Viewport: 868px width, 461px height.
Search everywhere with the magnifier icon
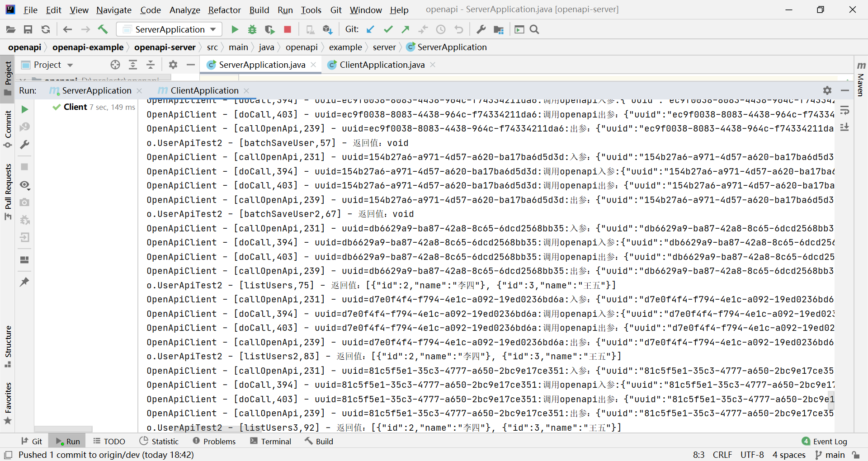(x=534, y=29)
